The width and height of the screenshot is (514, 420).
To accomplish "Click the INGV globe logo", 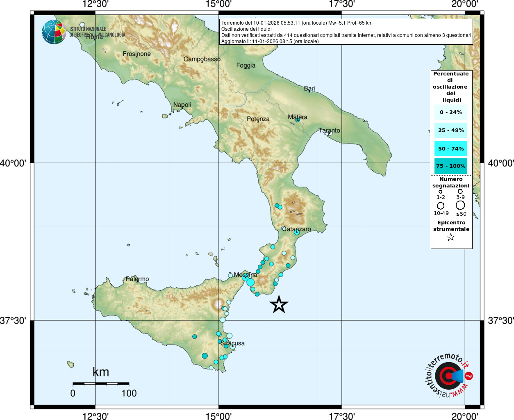I will 54,32.
